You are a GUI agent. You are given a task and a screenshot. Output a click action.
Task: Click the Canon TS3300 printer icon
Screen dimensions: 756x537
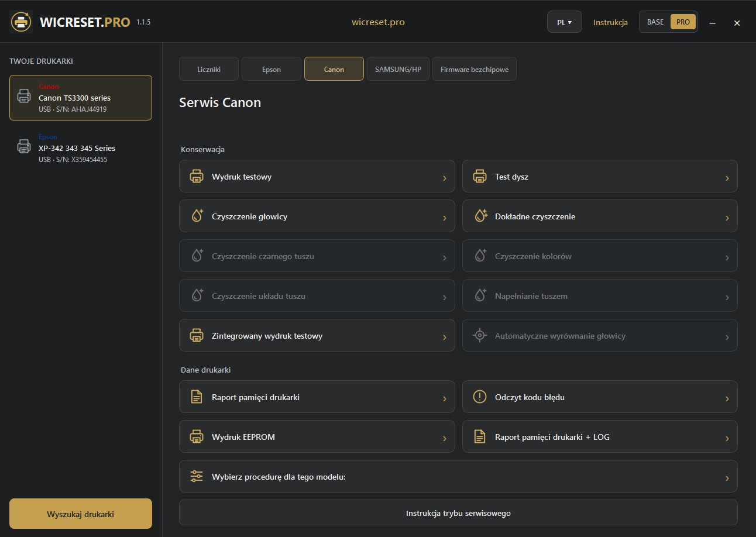[24, 97]
